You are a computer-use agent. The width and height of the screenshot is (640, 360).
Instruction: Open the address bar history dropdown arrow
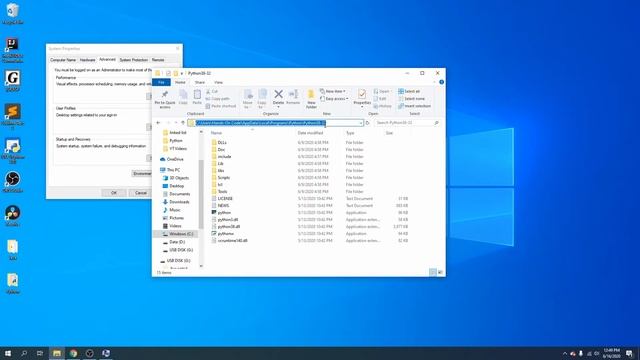pyautogui.click(x=361, y=123)
